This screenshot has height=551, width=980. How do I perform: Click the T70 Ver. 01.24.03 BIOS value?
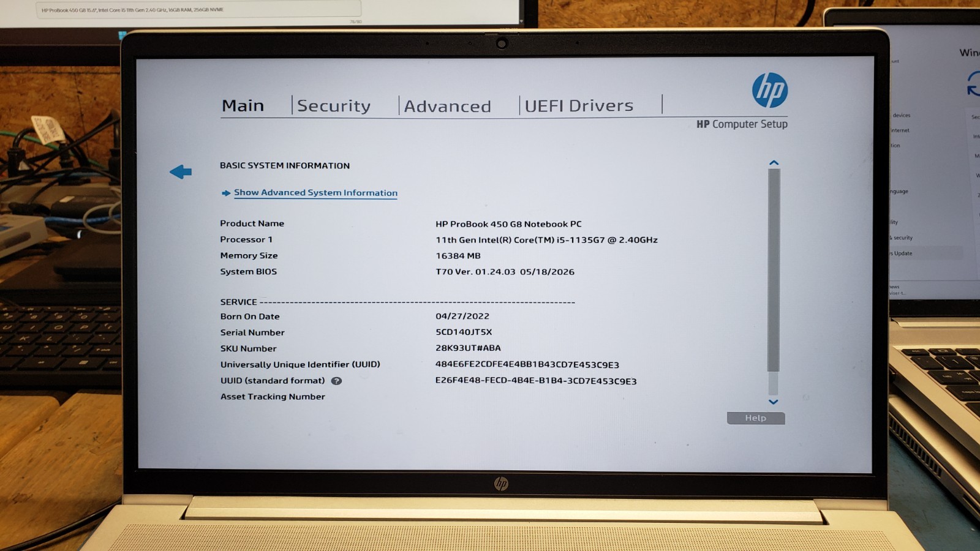coord(505,272)
